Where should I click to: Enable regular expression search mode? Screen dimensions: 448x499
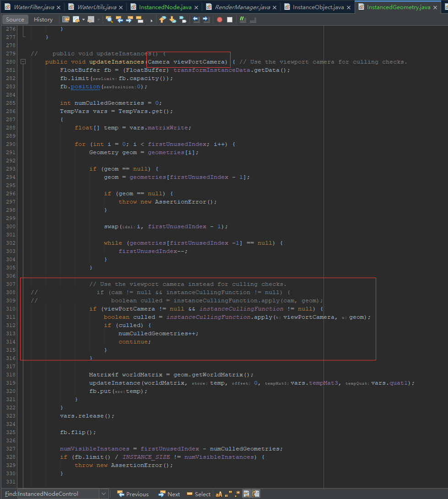point(237,494)
